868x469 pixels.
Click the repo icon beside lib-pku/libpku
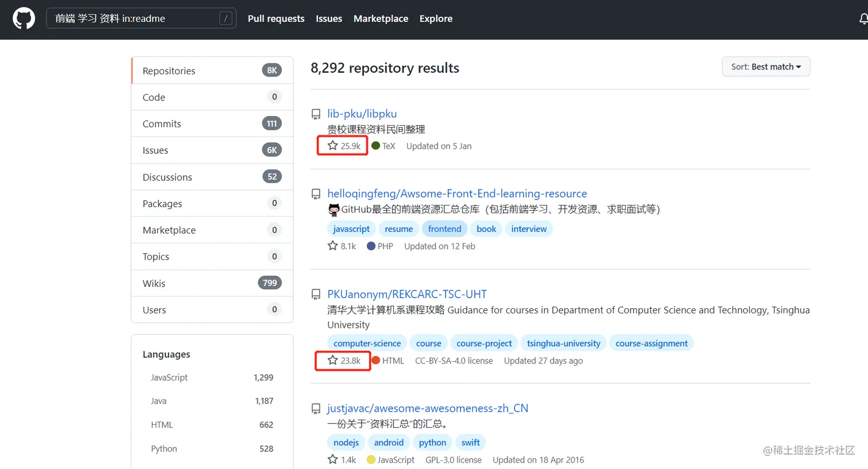(316, 114)
